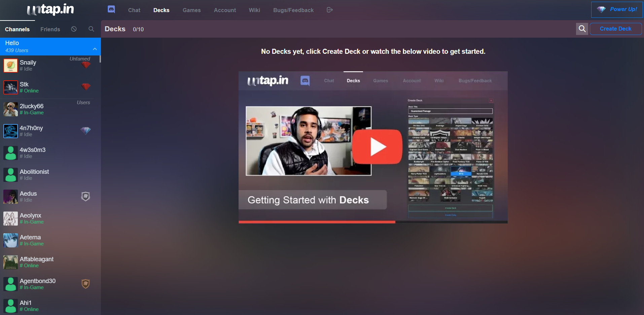644x315 pixels.
Task: Open the blocked users icon in sidebar
Action: 74,29
